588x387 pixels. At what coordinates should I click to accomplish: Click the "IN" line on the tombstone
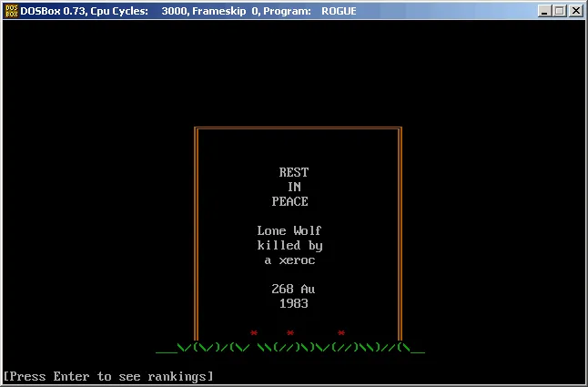tap(294, 187)
